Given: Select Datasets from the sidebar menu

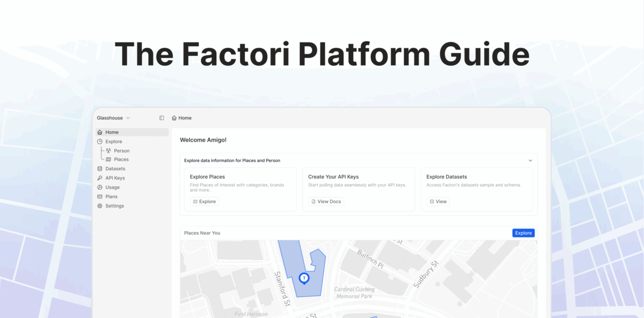Looking at the screenshot, I should [x=114, y=168].
